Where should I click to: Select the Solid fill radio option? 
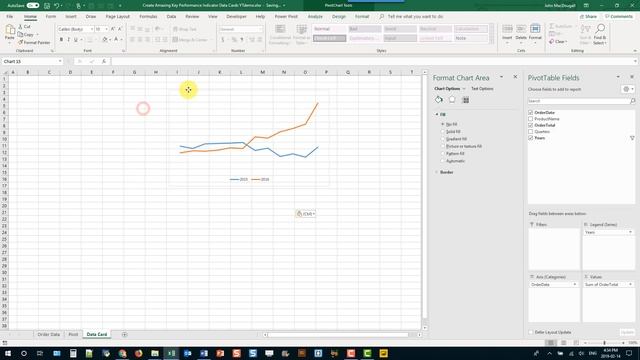[x=443, y=131]
